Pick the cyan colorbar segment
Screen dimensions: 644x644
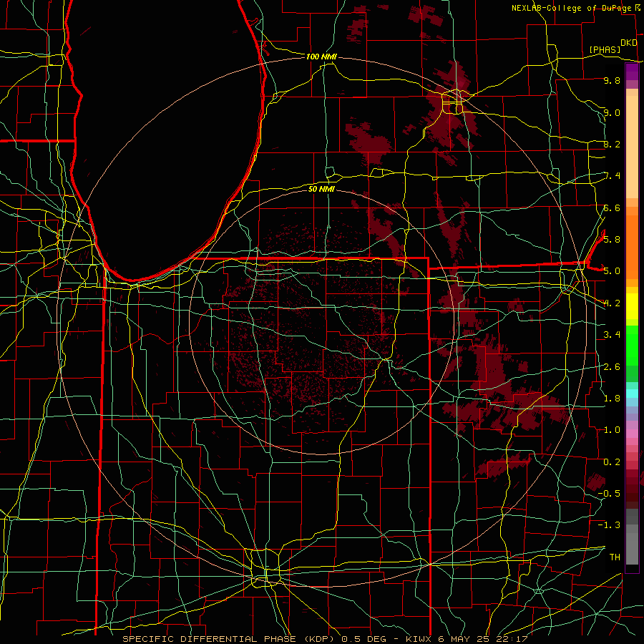632,394
